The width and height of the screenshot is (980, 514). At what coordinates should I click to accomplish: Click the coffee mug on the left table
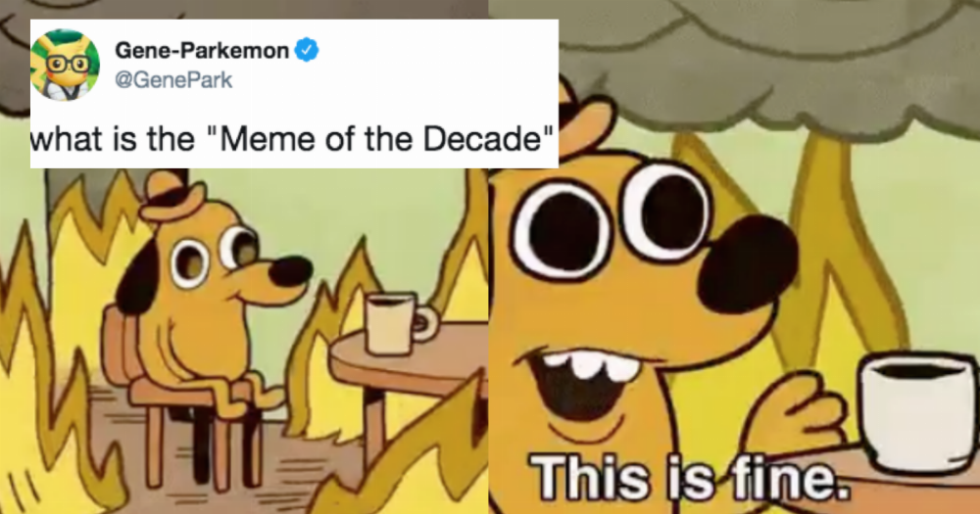click(x=398, y=323)
